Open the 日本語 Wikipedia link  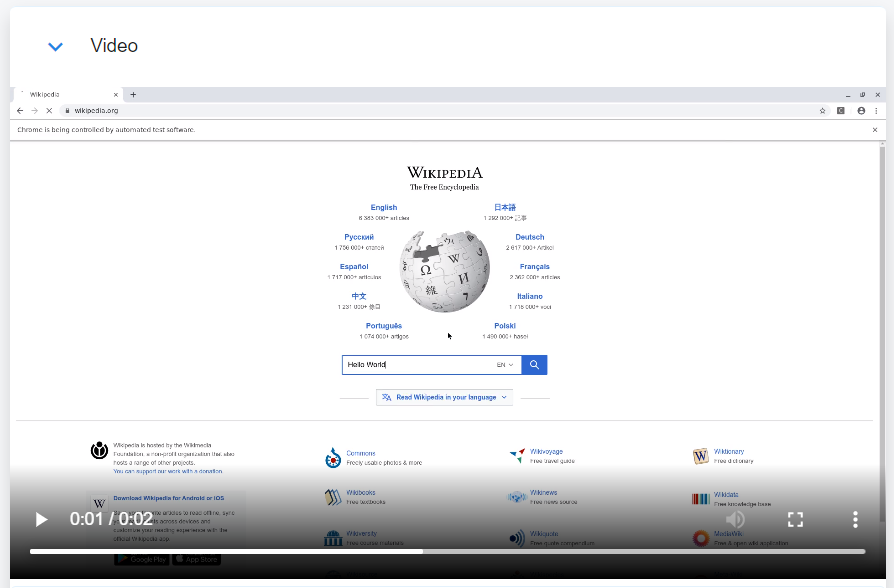[505, 208]
